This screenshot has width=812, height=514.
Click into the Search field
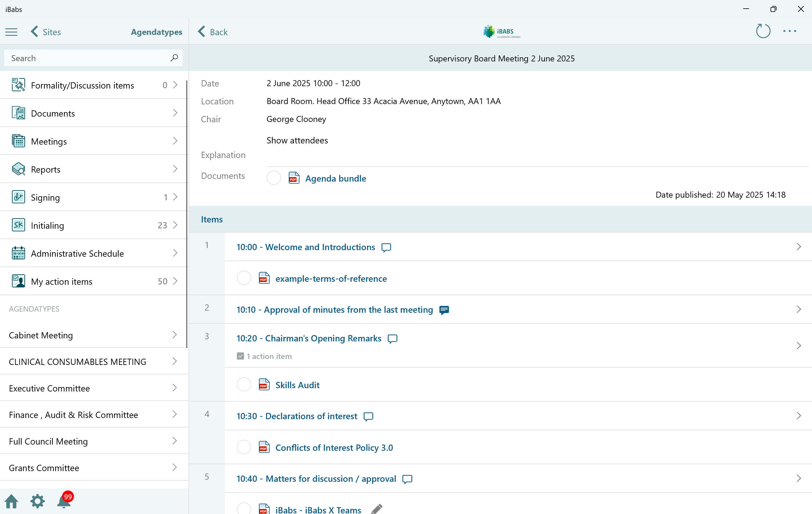pos(93,58)
